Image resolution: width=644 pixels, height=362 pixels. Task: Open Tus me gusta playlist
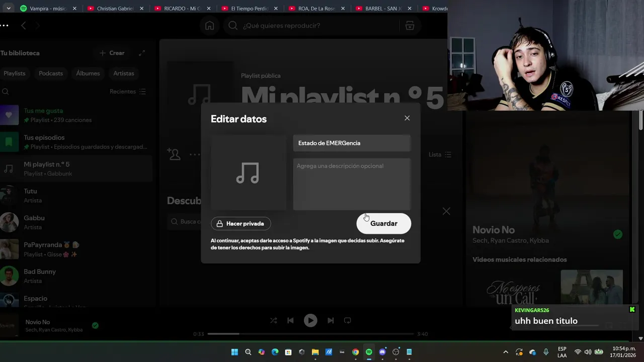(75, 115)
